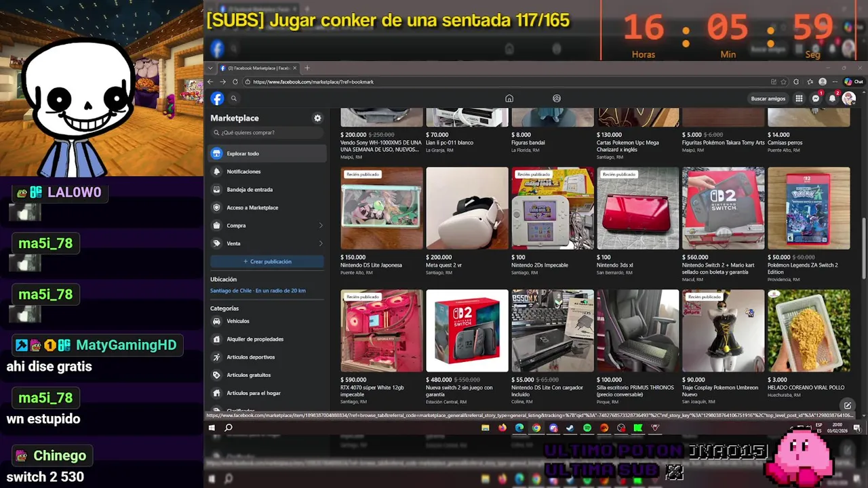Open Nueva switch 2 sin juego listing

tap(467, 331)
